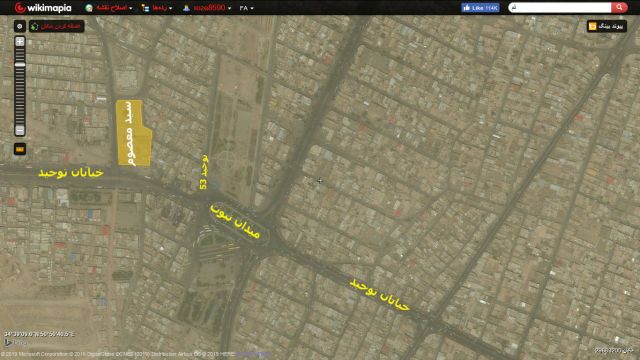The image size is (640, 360).
Task: Click the red search magnifier button
Action: click(x=619, y=7)
